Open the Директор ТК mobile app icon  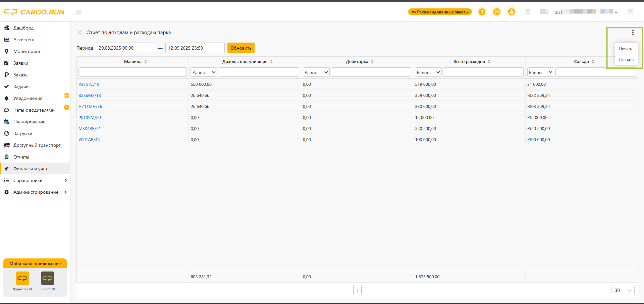click(x=22, y=278)
